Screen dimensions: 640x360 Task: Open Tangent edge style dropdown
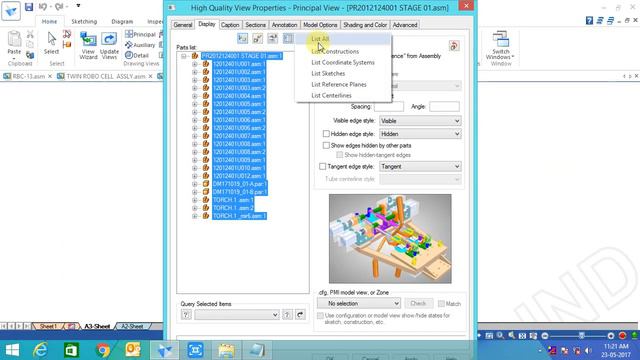tap(420, 167)
